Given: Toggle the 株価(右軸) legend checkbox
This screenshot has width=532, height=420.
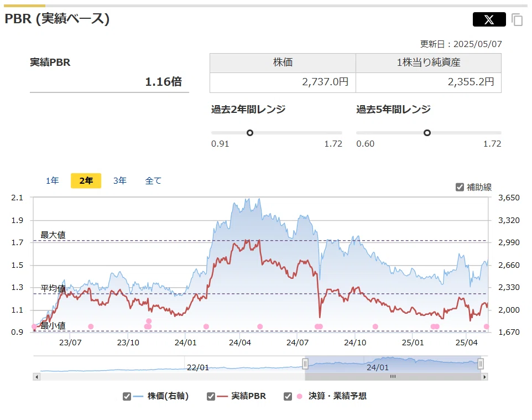Looking at the screenshot, I should (127, 396).
